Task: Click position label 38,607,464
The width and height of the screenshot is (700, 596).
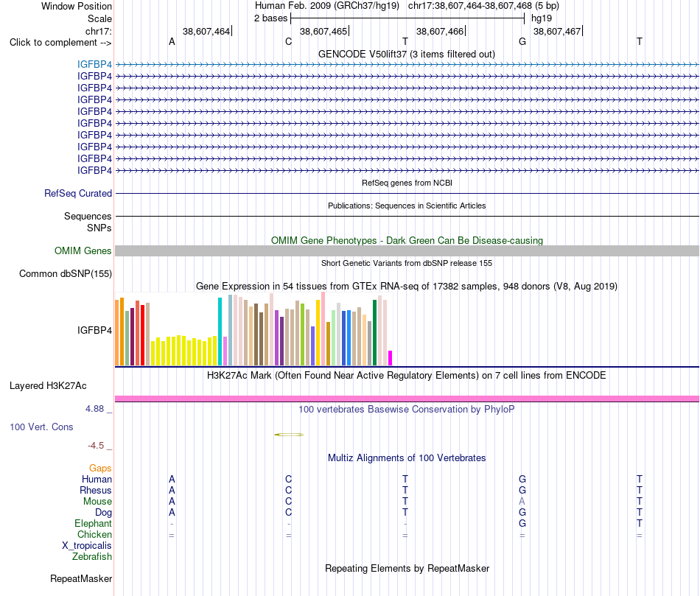Action: pos(206,31)
